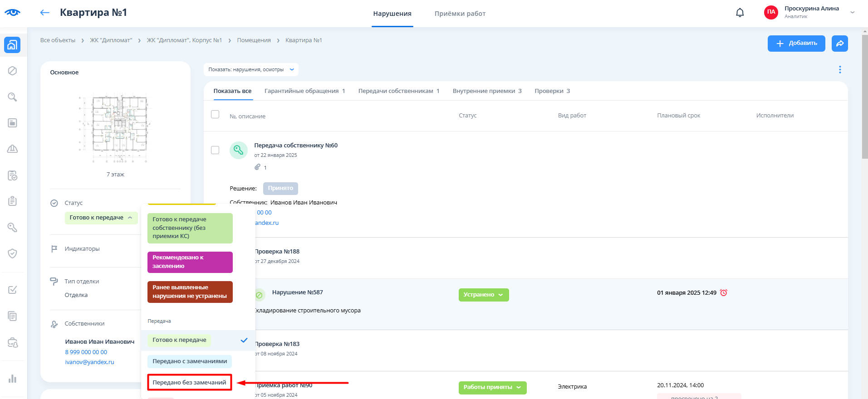Click the attachment paperclip icon under Передача №60
This screenshot has height=399, width=868.
[x=257, y=167]
